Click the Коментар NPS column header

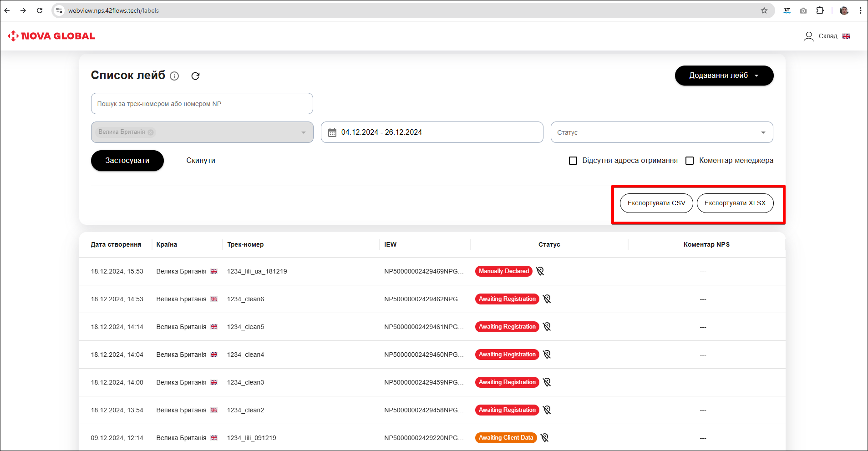point(706,244)
